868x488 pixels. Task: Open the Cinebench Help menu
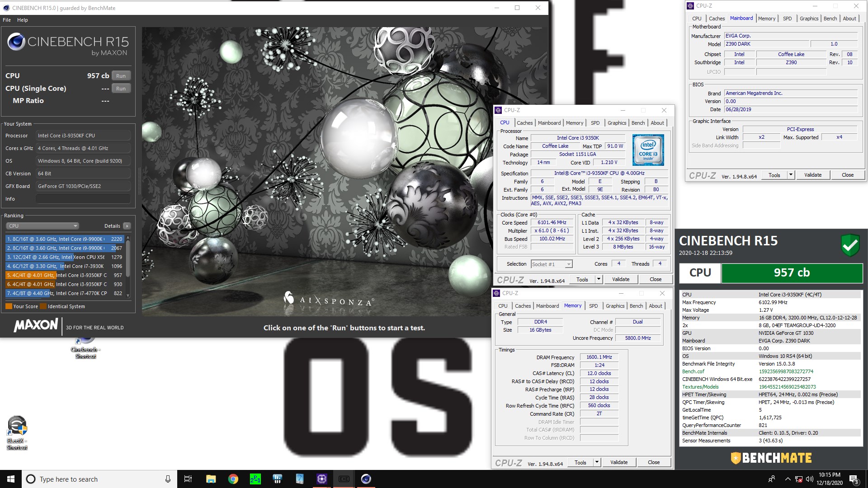coord(23,20)
